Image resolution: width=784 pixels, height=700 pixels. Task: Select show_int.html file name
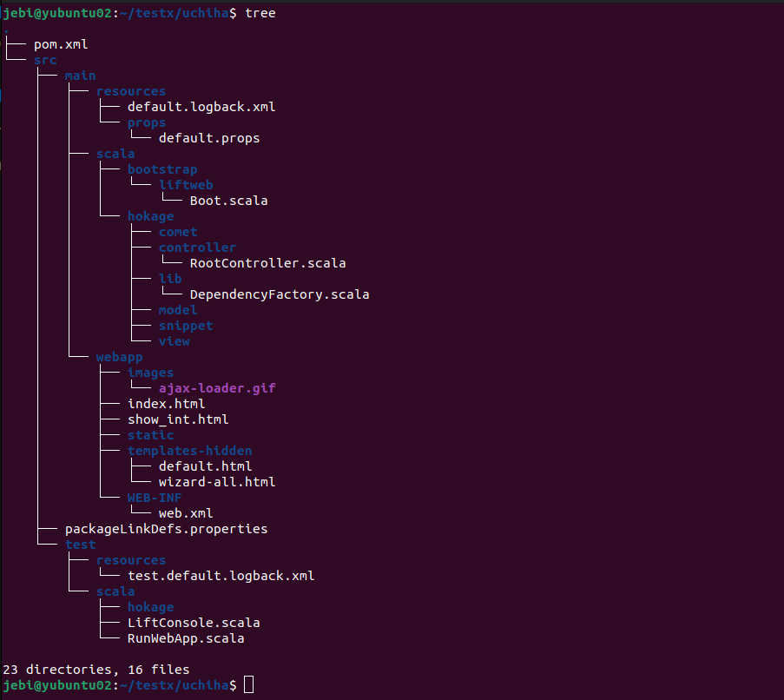(x=177, y=419)
